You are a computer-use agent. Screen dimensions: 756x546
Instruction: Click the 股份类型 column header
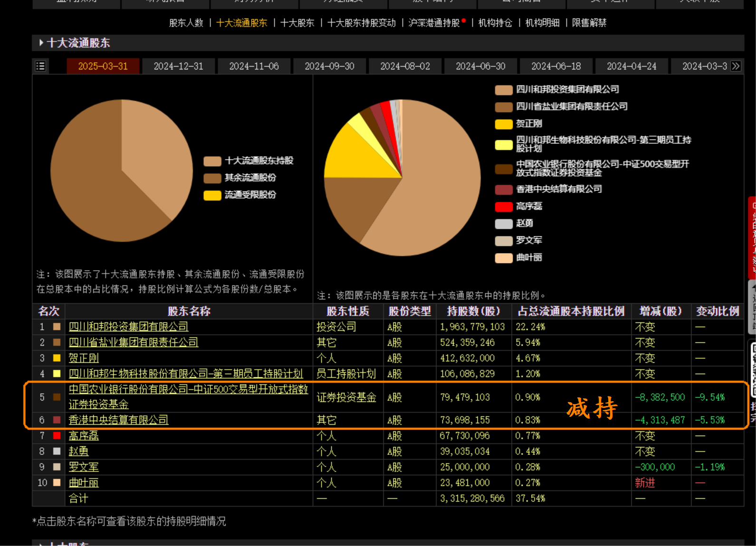click(410, 311)
